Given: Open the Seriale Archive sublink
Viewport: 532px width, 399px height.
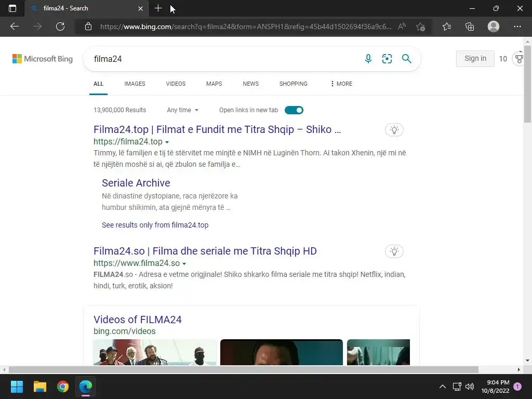Looking at the screenshot, I should click(x=136, y=183).
